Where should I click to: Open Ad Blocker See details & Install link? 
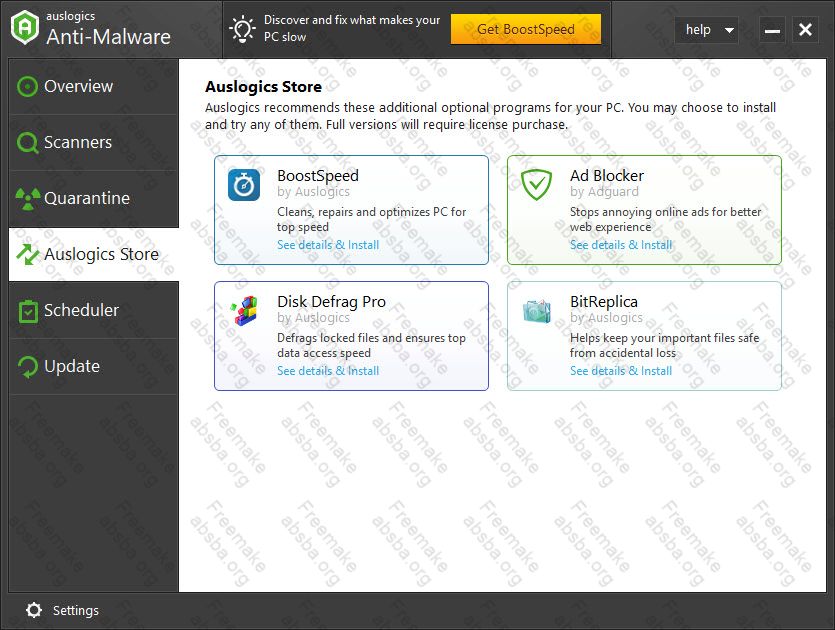621,245
